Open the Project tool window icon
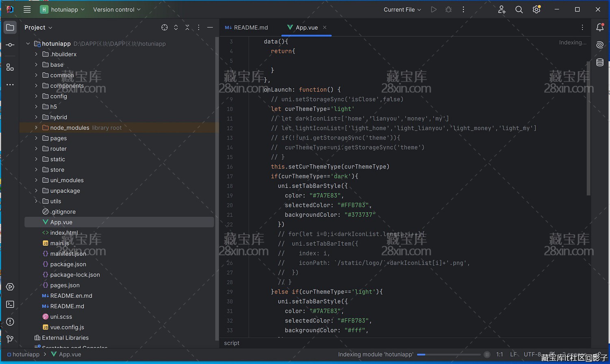610x364 pixels. pos(10,27)
